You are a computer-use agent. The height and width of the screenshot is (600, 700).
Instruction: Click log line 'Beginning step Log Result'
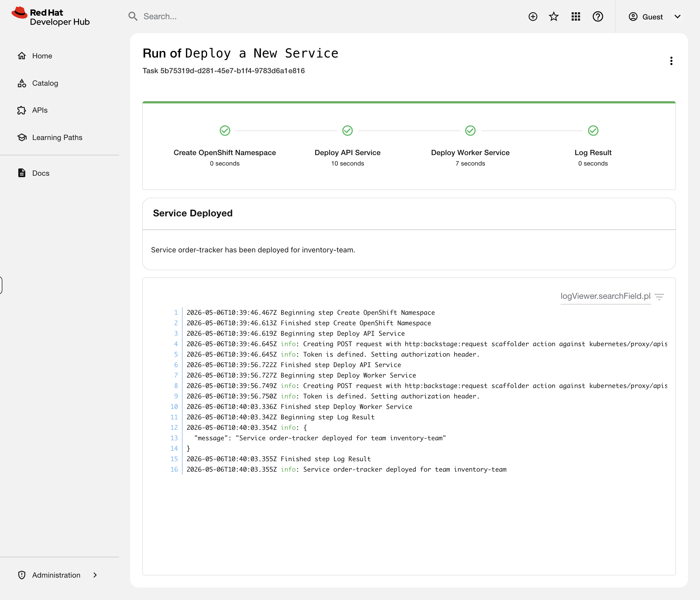280,417
